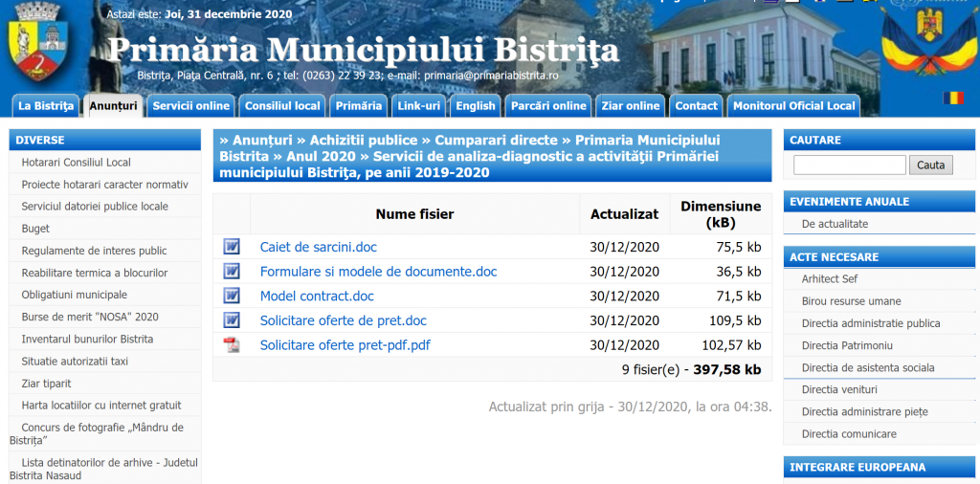Click the Word icon beside Caiet de sarcini.doc
Image resolution: width=980 pixels, height=484 pixels.
point(232,247)
